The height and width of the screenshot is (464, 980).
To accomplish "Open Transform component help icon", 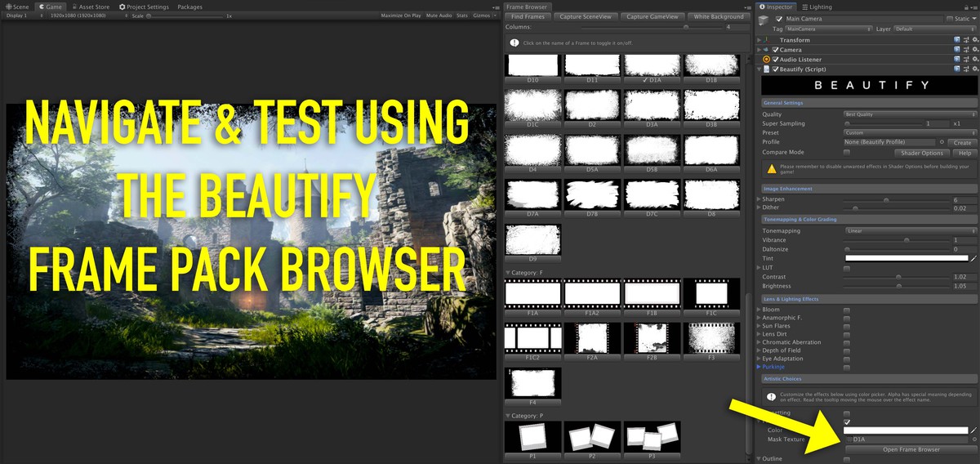I will (956, 40).
